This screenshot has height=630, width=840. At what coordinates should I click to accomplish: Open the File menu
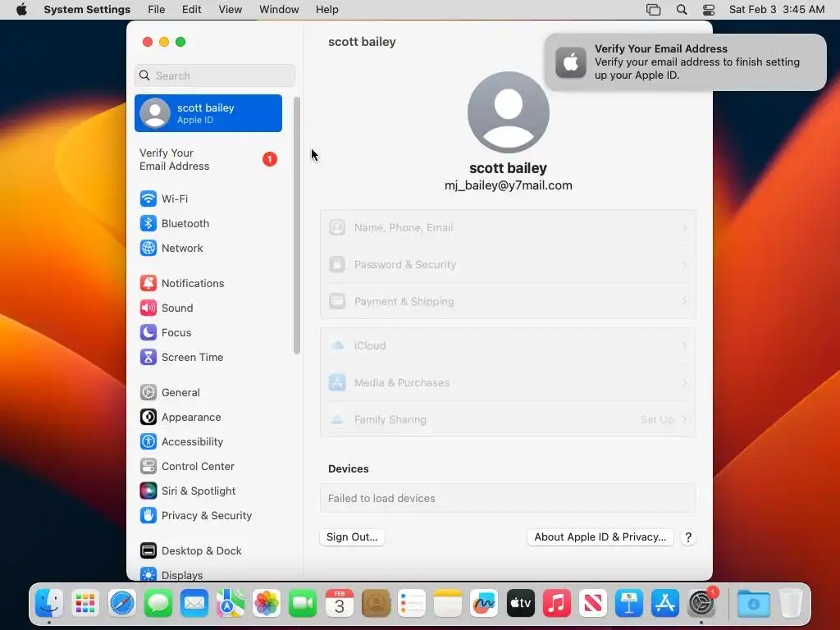pyautogui.click(x=157, y=10)
